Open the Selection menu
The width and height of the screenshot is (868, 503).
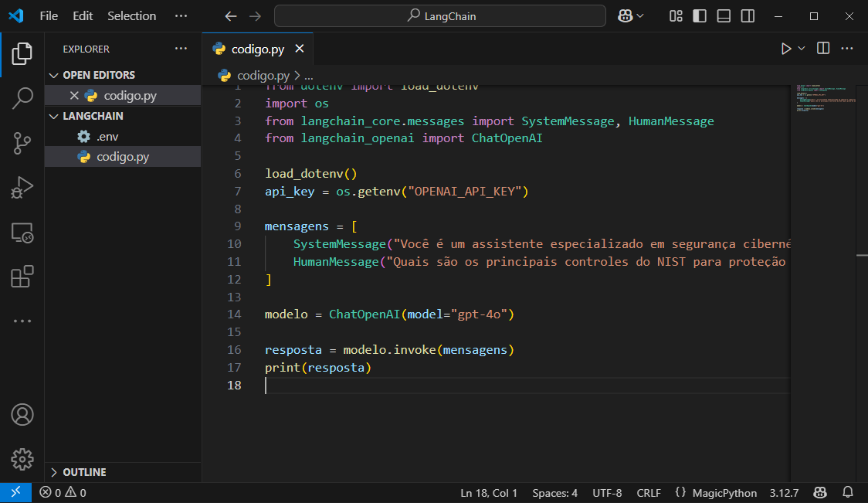(132, 16)
